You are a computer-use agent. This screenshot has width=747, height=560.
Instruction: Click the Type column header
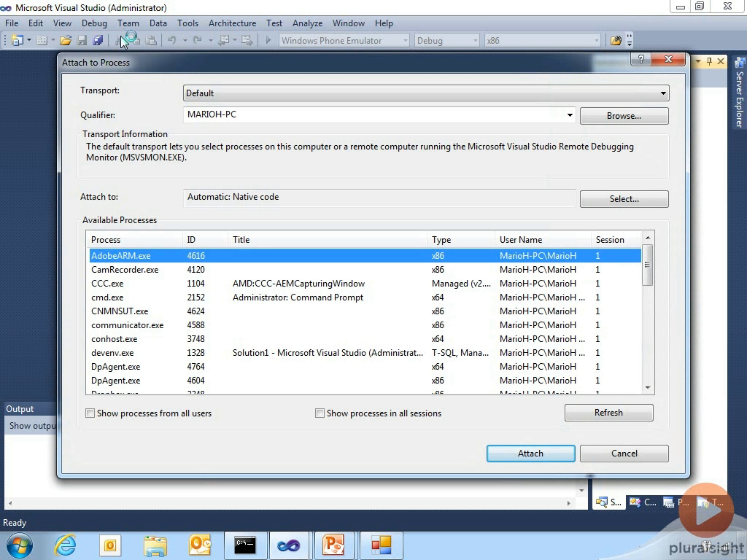[461, 239]
